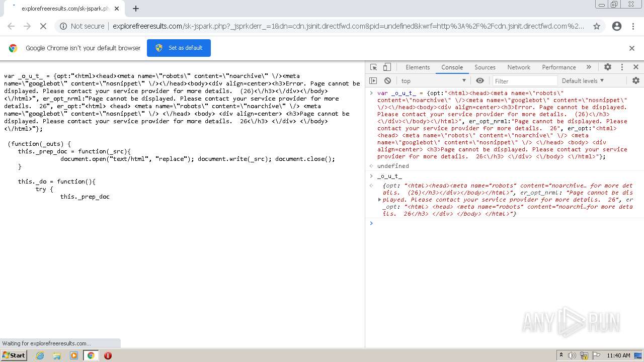This screenshot has height=362, width=644.
Task: Open the network tray icon
Action: point(584,355)
